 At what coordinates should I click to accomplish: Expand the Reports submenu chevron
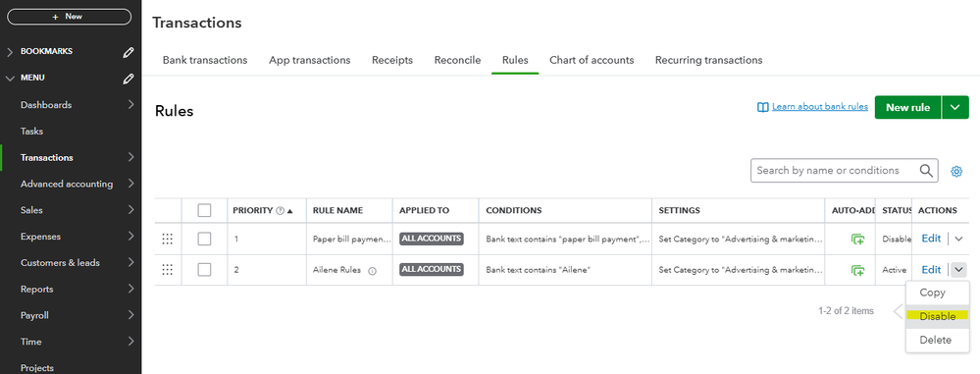130,289
